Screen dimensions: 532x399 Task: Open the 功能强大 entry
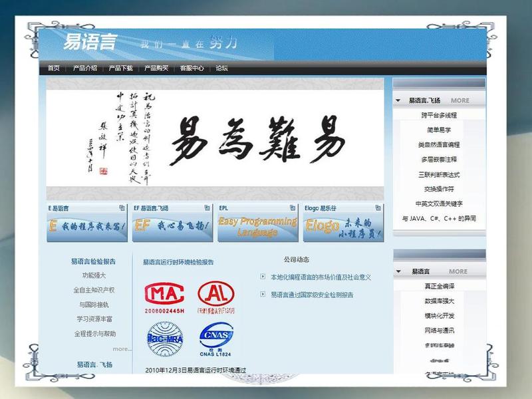[x=94, y=275]
